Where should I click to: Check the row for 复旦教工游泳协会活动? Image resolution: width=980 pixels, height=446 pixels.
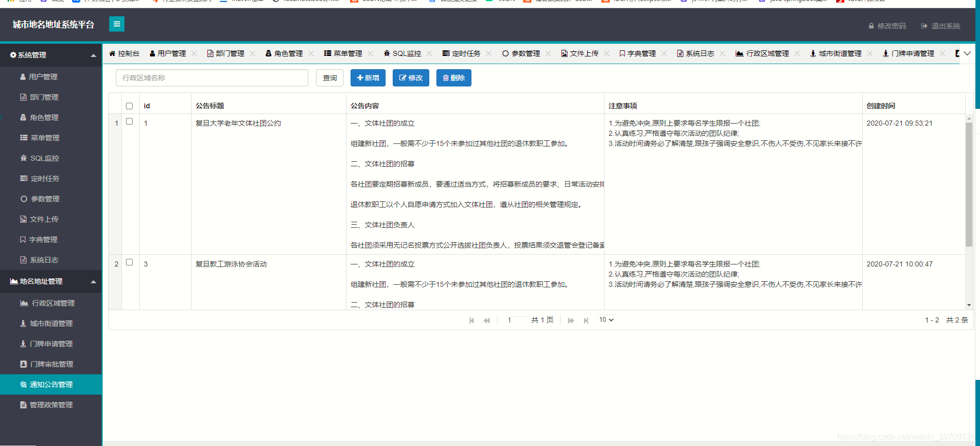130,262
